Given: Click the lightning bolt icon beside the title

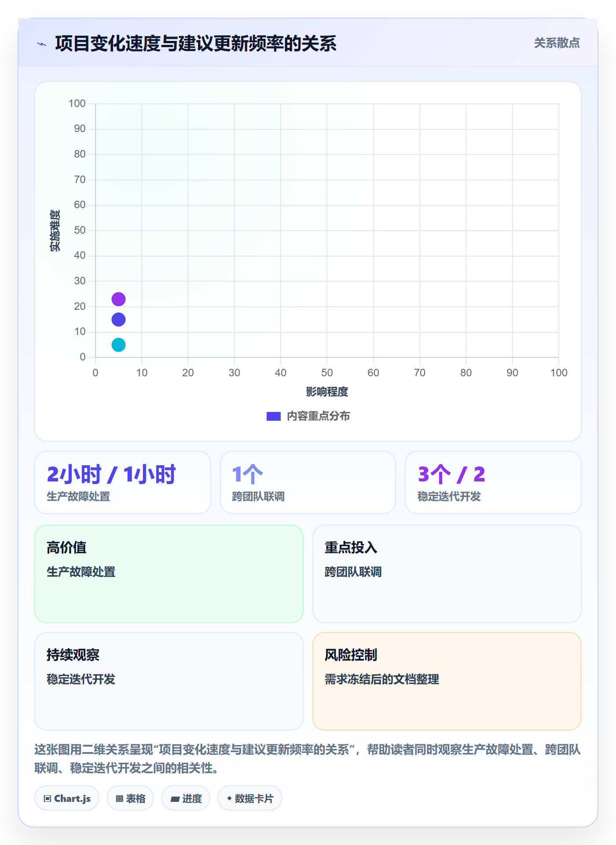Looking at the screenshot, I should [42, 44].
